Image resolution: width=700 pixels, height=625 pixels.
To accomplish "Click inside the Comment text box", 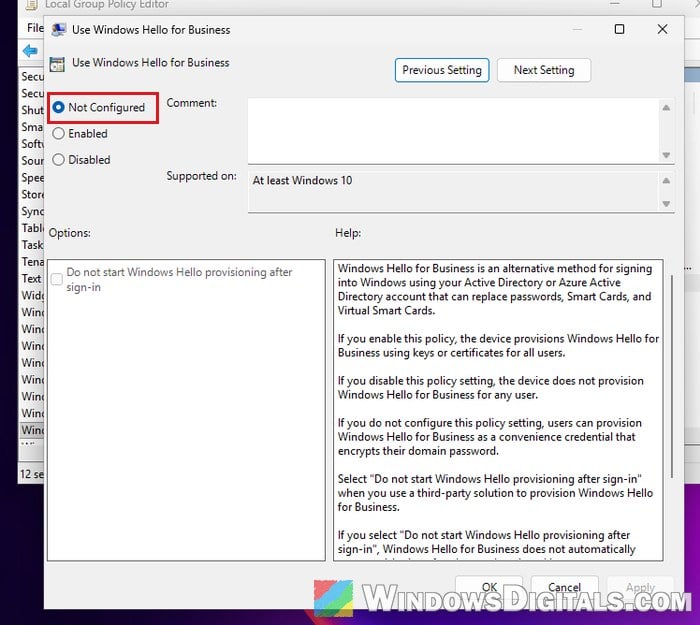I will pos(453,131).
